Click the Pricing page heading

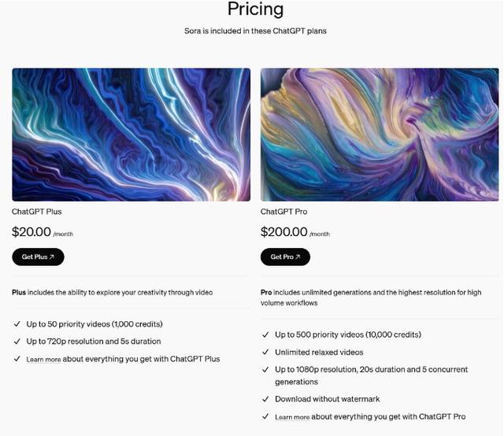point(255,9)
